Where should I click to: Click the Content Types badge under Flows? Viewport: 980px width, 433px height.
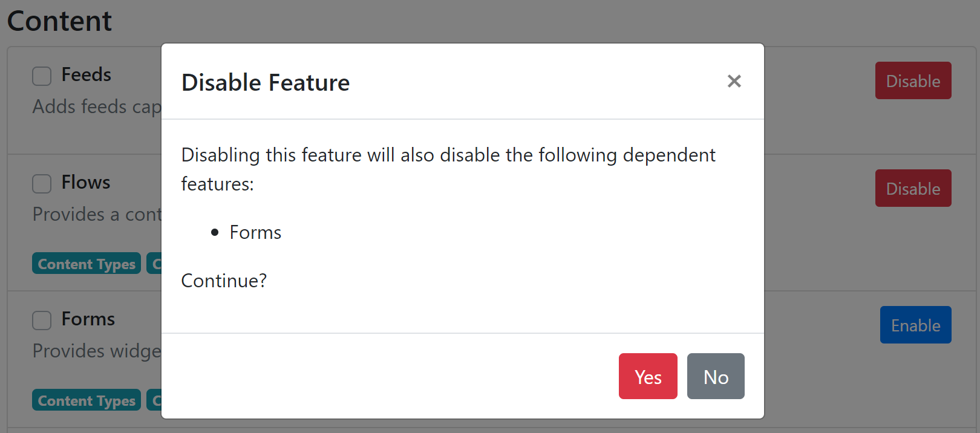tap(86, 263)
